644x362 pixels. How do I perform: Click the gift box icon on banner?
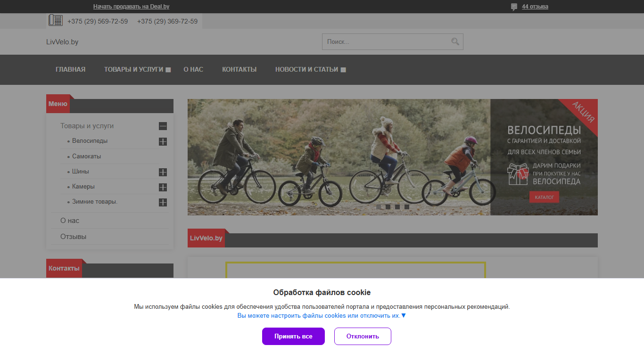518,174
